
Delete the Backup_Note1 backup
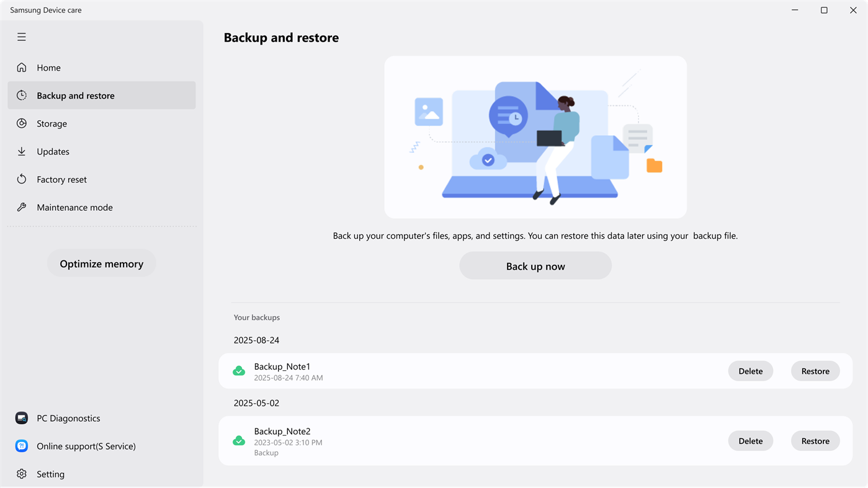[750, 371]
